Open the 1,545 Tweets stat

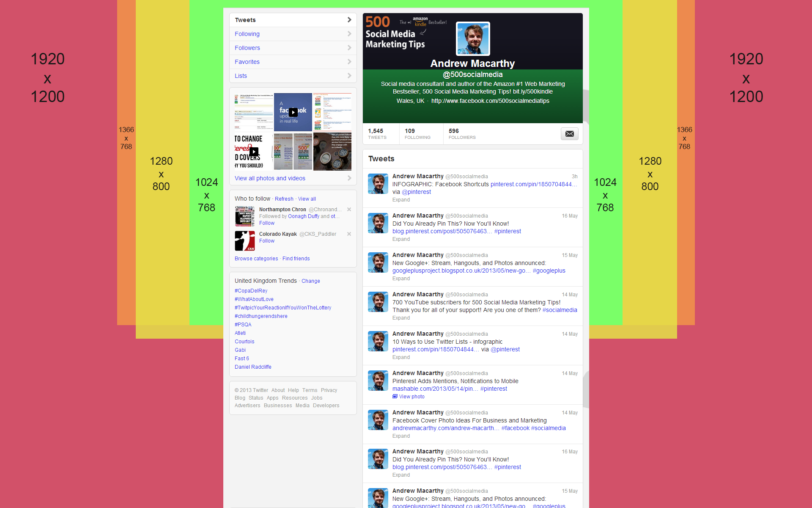pyautogui.click(x=377, y=134)
